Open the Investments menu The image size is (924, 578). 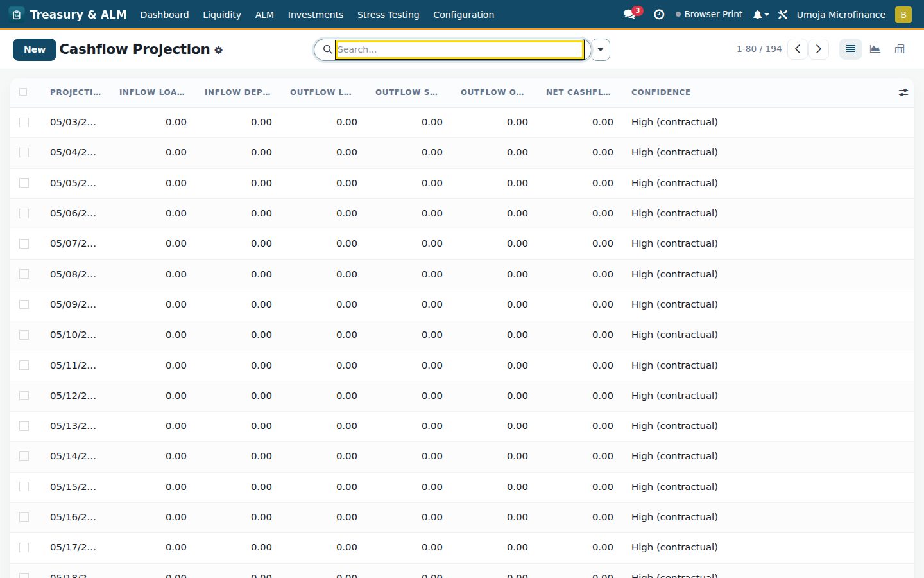(x=315, y=14)
